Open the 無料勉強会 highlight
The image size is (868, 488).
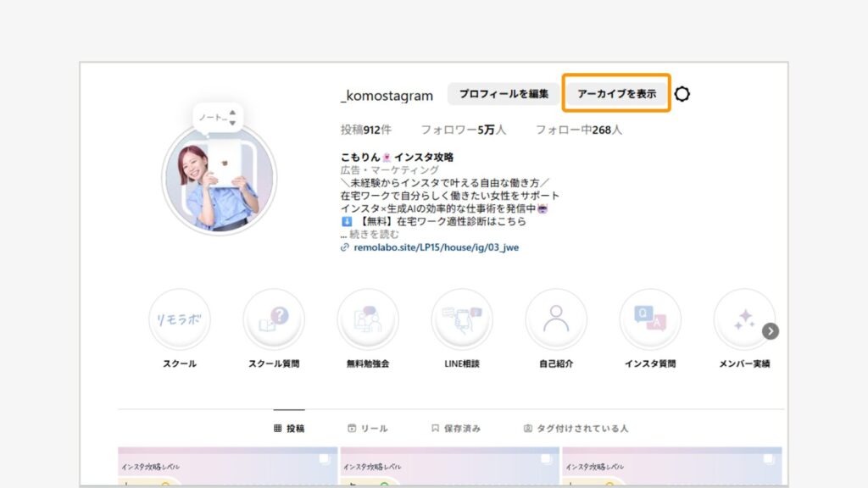click(x=368, y=319)
